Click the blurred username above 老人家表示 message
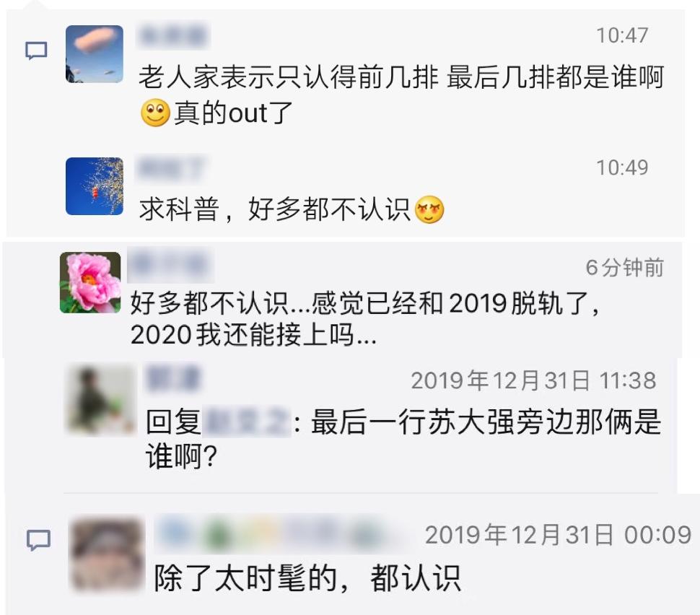 tap(172, 35)
